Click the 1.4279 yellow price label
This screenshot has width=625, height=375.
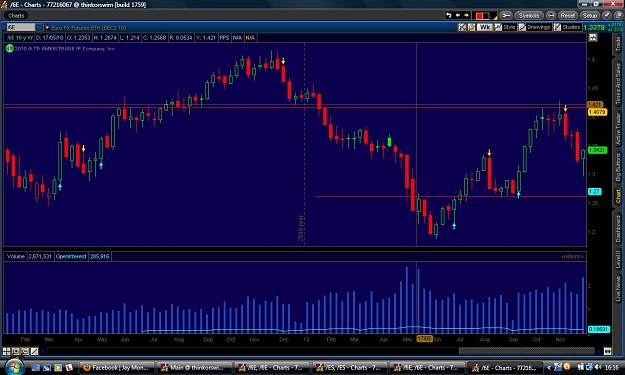tap(597, 112)
